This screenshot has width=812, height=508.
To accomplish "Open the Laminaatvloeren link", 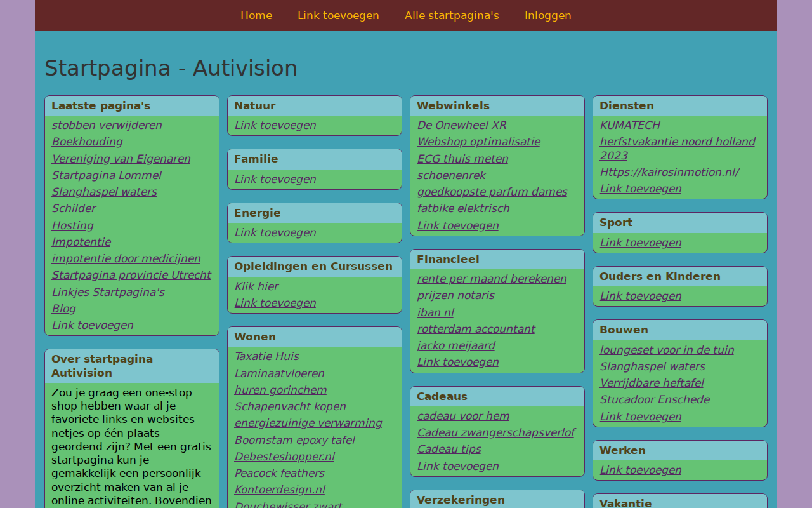I will (279, 373).
